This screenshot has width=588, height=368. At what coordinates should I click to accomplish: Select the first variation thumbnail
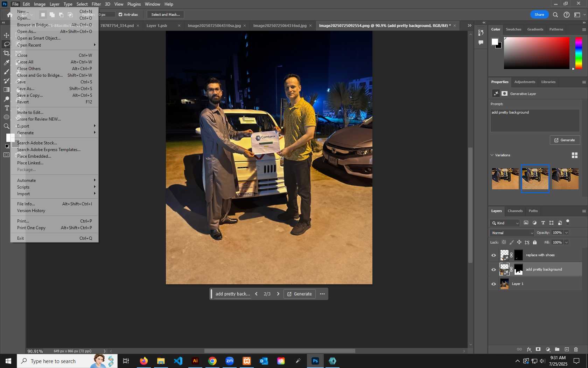[505, 179]
